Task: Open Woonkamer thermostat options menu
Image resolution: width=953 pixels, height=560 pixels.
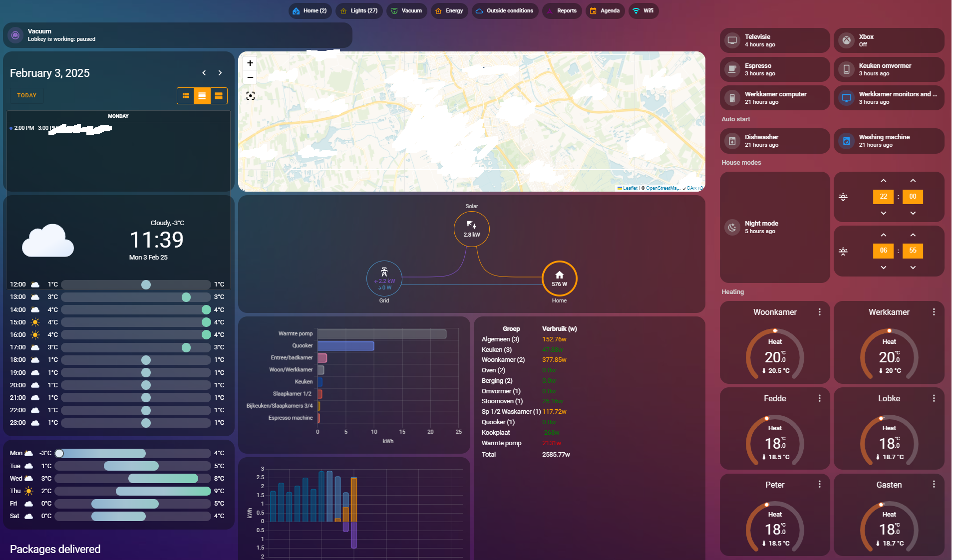Action: tap(819, 312)
